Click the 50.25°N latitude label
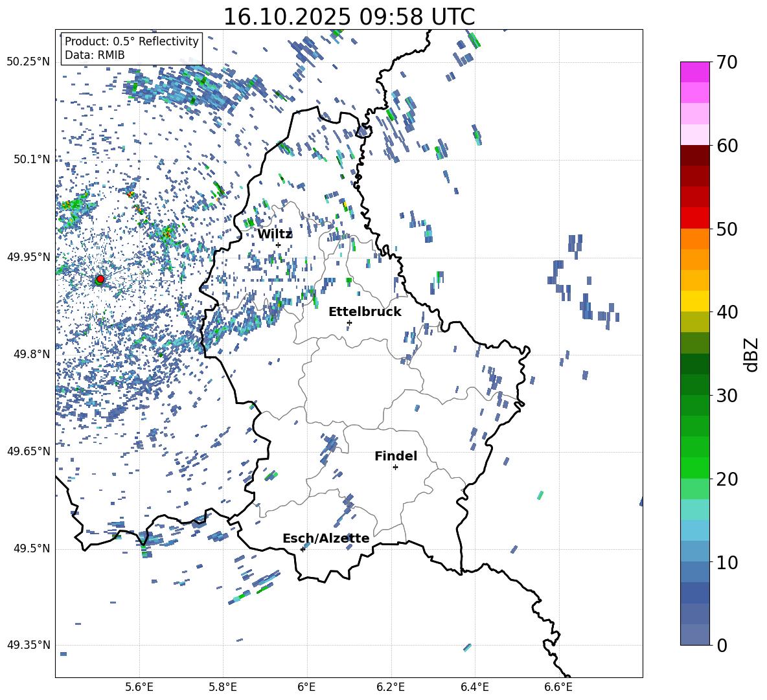 pyautogui.click(x=29, y=62)
